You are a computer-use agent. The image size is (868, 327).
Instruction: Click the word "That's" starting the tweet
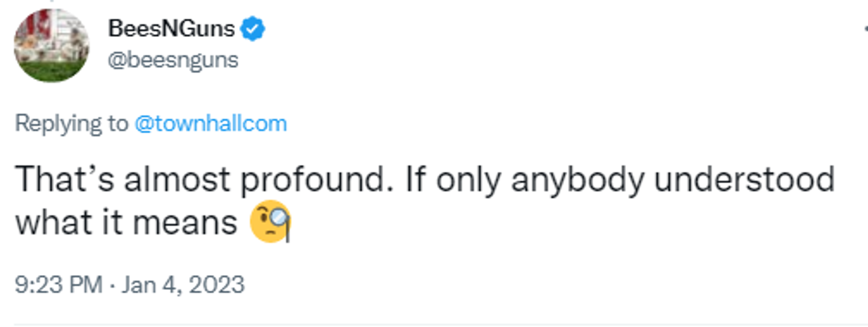65,179
